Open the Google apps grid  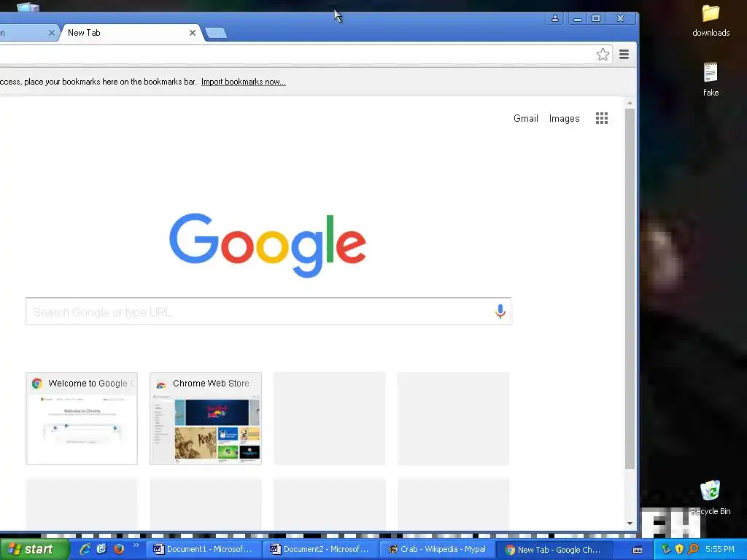coord(602,118)
